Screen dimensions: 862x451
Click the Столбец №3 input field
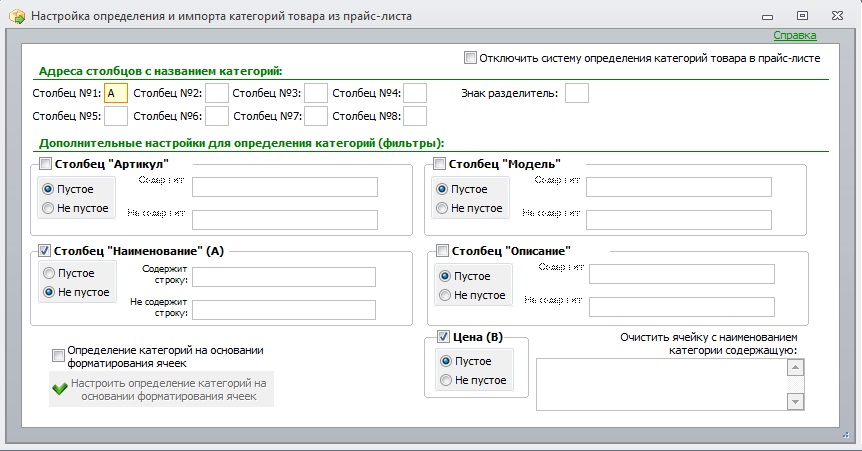pos(316,93)
